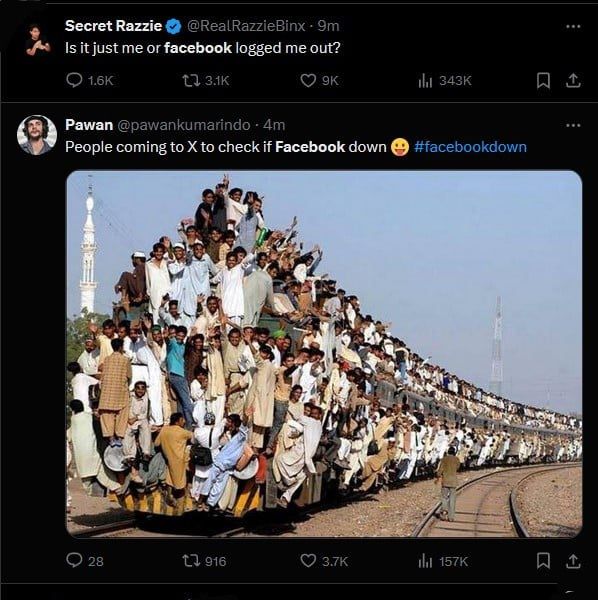This screenshot has width=598, height=600.
Task: Open more options for Secret Razzie's tweet
Action: coord(573,26)
